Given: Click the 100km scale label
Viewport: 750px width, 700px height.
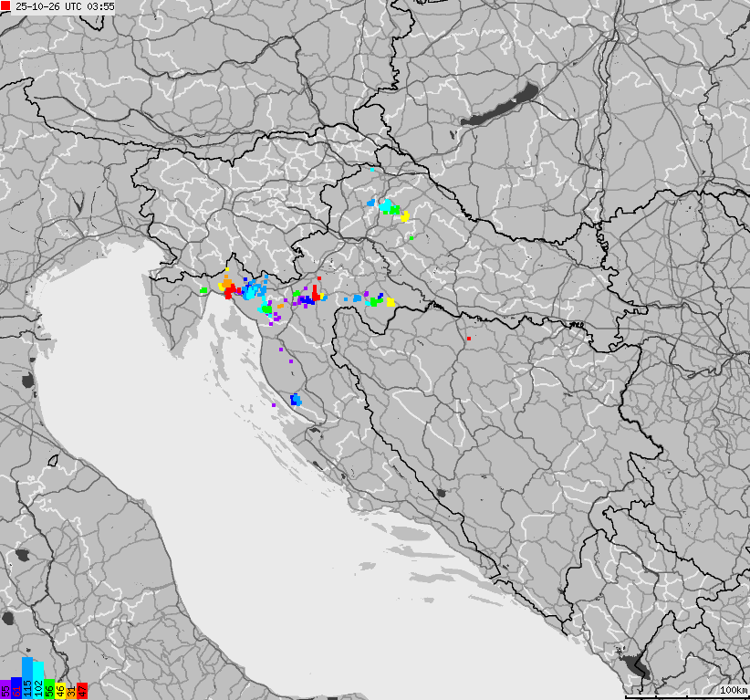Looking at the screenshot, I should pyautogui.click(x=733, y=689).
